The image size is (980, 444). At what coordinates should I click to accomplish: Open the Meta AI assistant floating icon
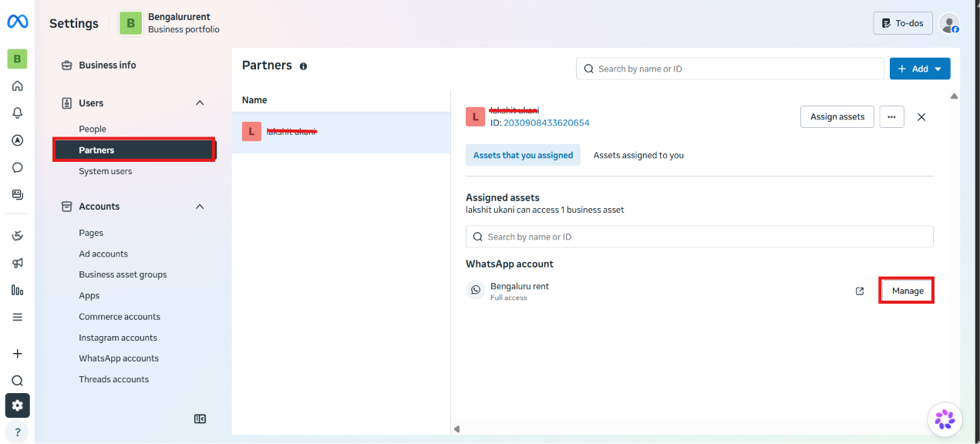click(945, 419)
